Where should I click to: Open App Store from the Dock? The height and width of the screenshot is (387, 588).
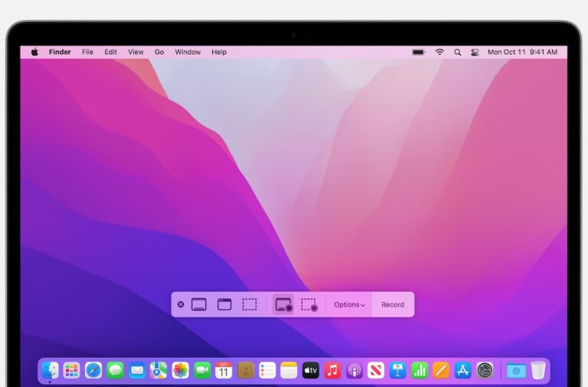462,370
